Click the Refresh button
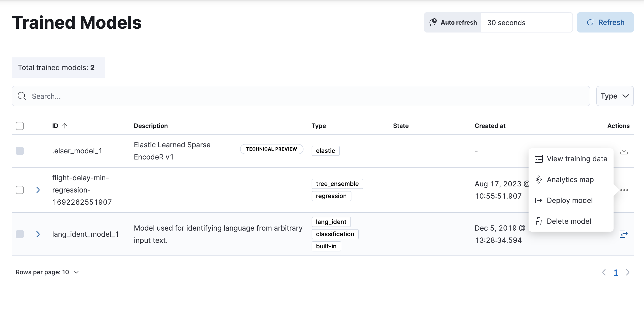This screenshot has height=321, width=644. 605,22
